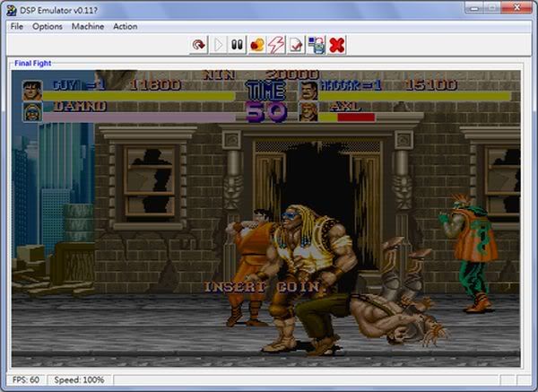Click the AXL enemy name label
The width and height of the screenshot is (538, 392).
(345, 107)
